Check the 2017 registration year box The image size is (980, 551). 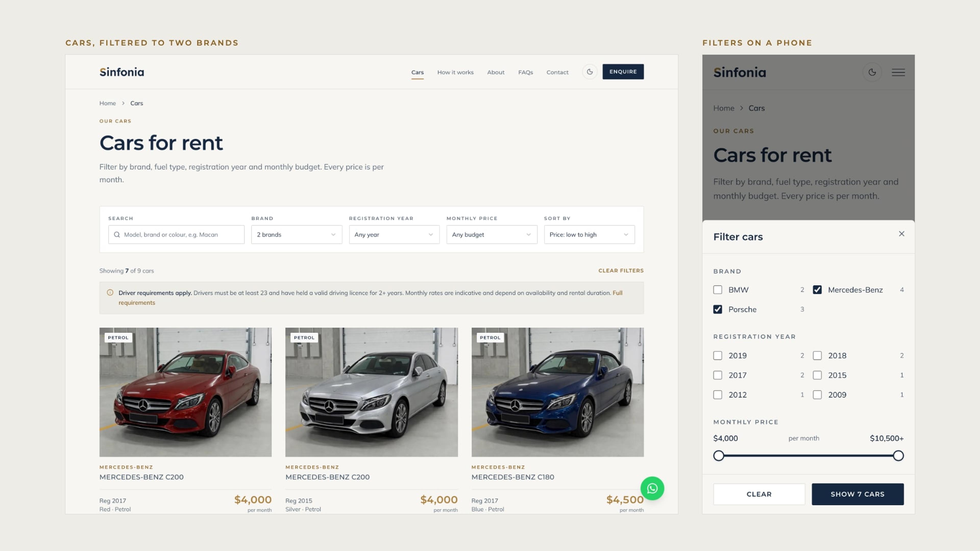point(717,375)
